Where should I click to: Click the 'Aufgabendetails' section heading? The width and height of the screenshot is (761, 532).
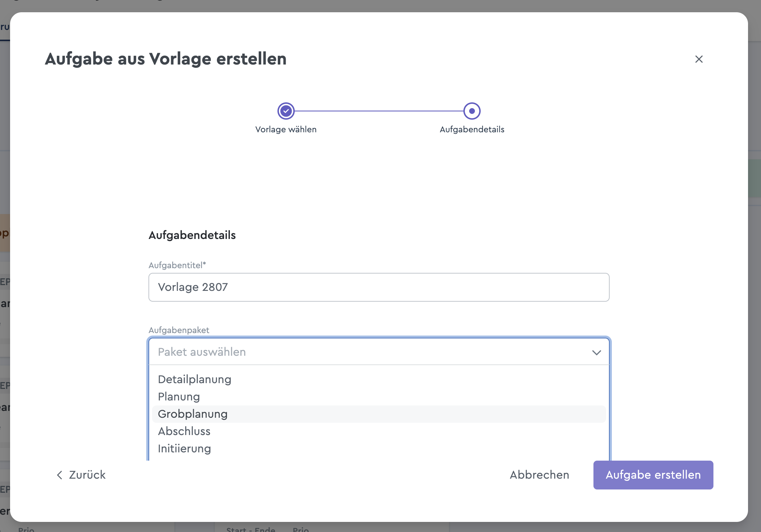pos(192,235)
